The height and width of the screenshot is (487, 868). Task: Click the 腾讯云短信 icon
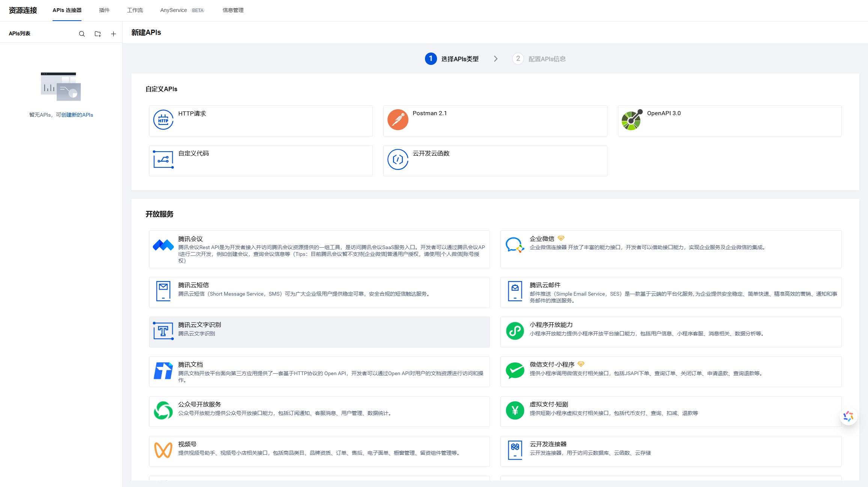click(x=163, y=291)
